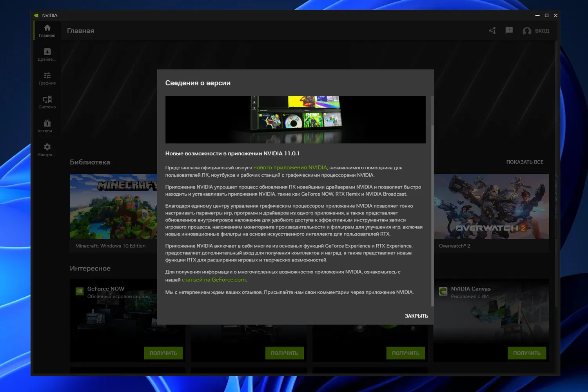588x392 pixels.
Task: Close the NVIDIA app window
Action: tap(555, 15)
